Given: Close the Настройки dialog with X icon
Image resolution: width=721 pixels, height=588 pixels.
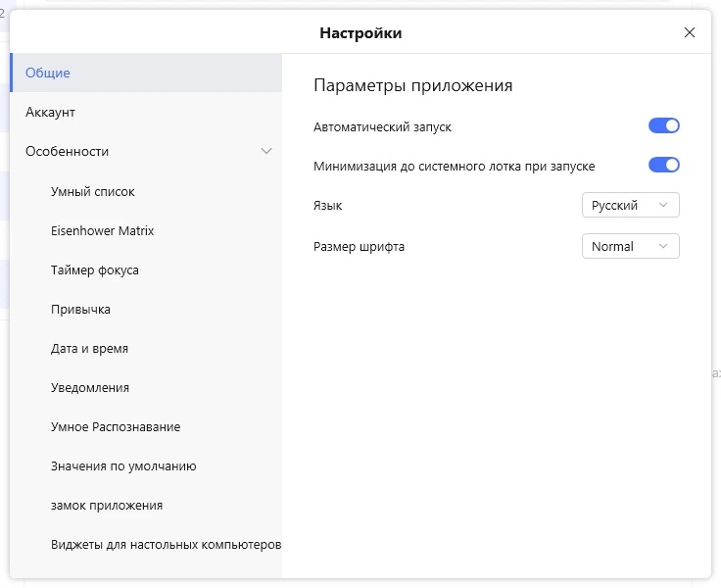Looking at the screenshot, I should 690,32.
